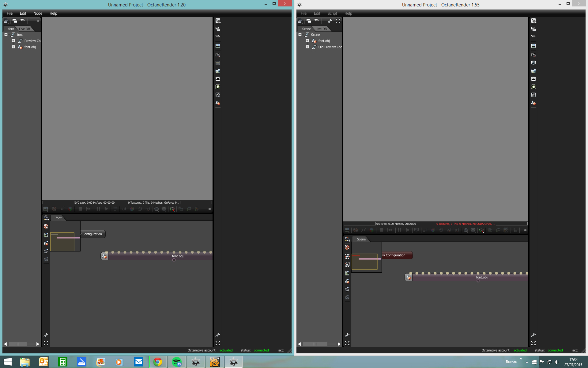Expand font.obj in the 1.55 Scene outliner

pos(307,41)
